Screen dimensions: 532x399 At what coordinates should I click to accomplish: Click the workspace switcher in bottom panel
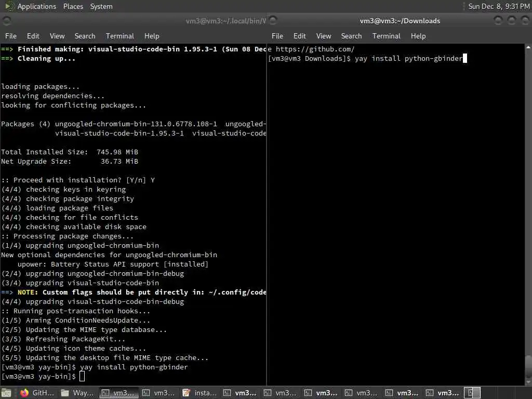(x=472, y=393)
